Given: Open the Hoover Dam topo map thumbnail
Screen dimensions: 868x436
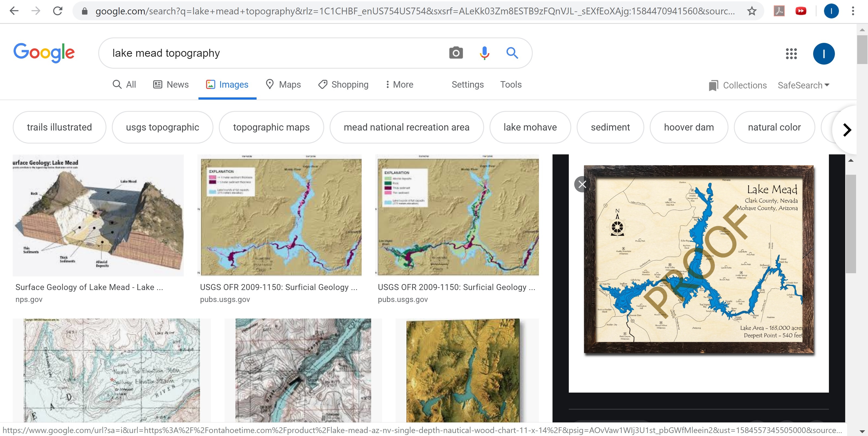Looking at the screenshot, I should [303, 370].
